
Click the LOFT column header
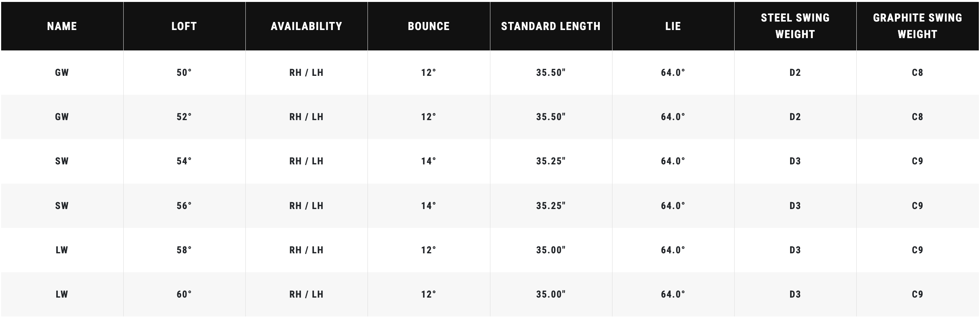pos(184,26)
